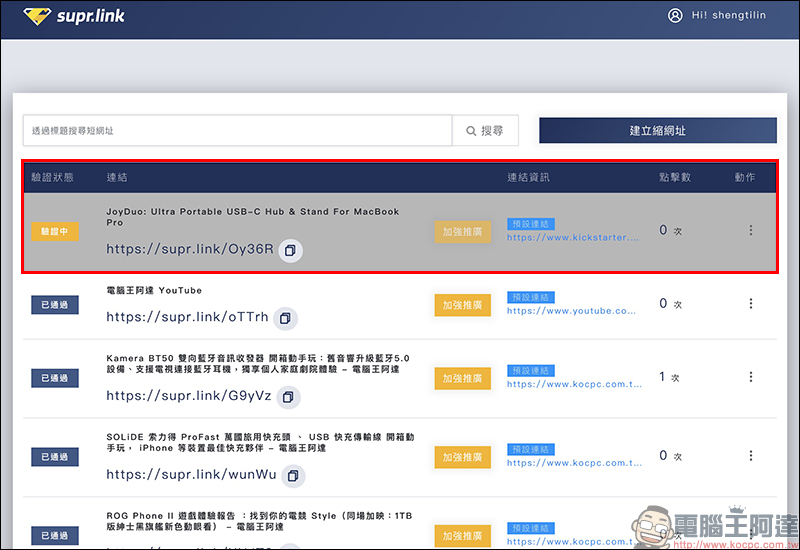The height and width of the screenshot is (550, 800).
Task: Copy the supr.link/Oy36R short link
Action: (290, 251)
